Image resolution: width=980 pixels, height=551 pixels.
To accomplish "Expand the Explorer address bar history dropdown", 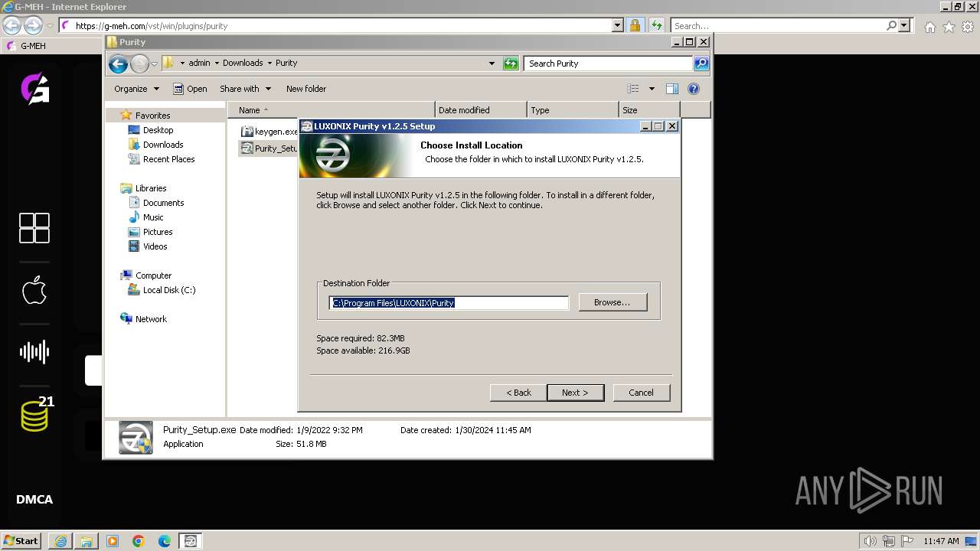I will tap(492, 64).
